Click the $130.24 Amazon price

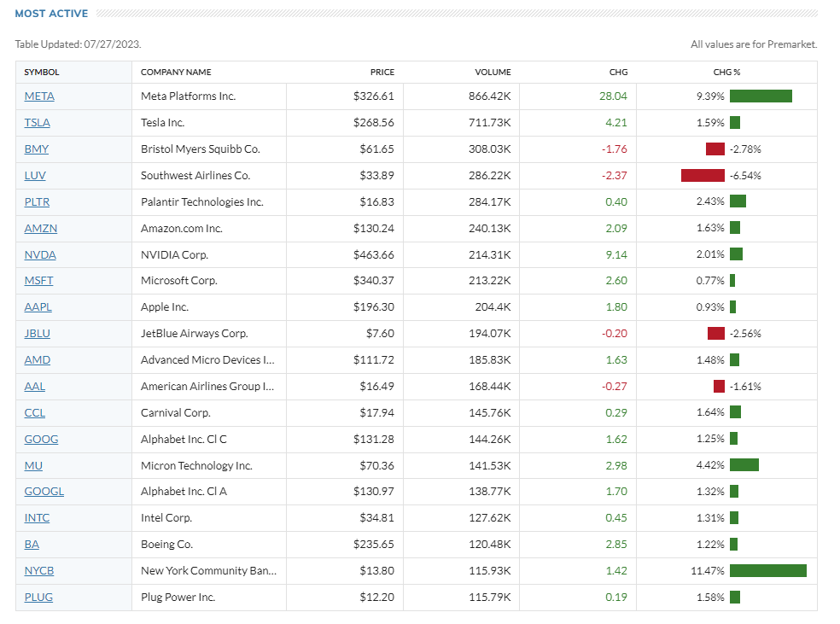point(373,228)
